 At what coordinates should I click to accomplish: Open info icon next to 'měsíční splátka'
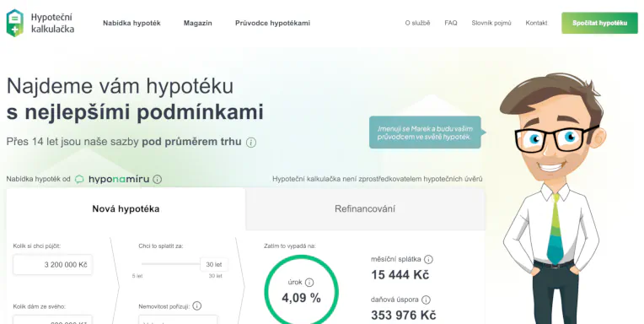(x=428, y=259)
